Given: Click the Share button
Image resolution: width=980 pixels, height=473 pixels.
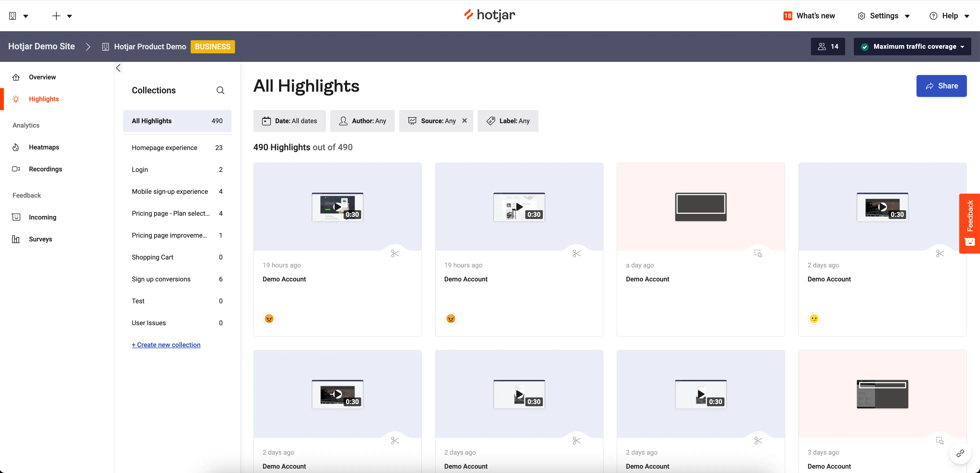Looking at the screenshot, I should point(941,86).
